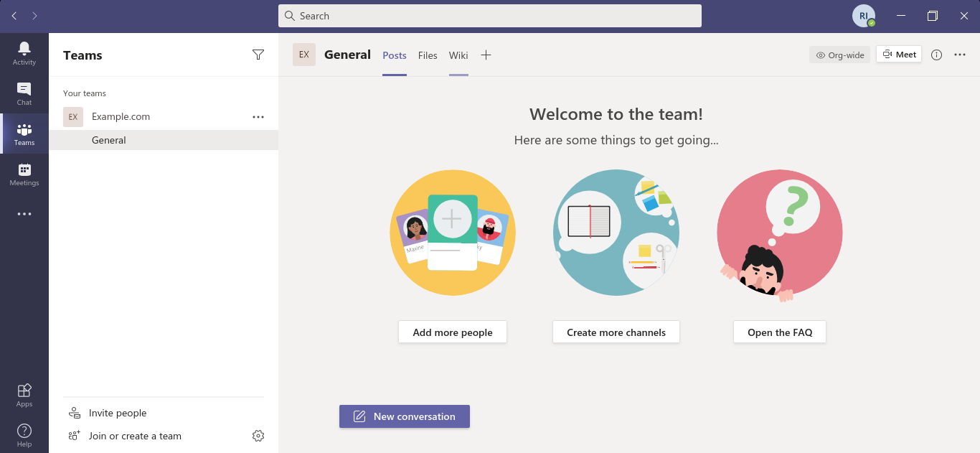Show channel info pane

coord(936,55)
